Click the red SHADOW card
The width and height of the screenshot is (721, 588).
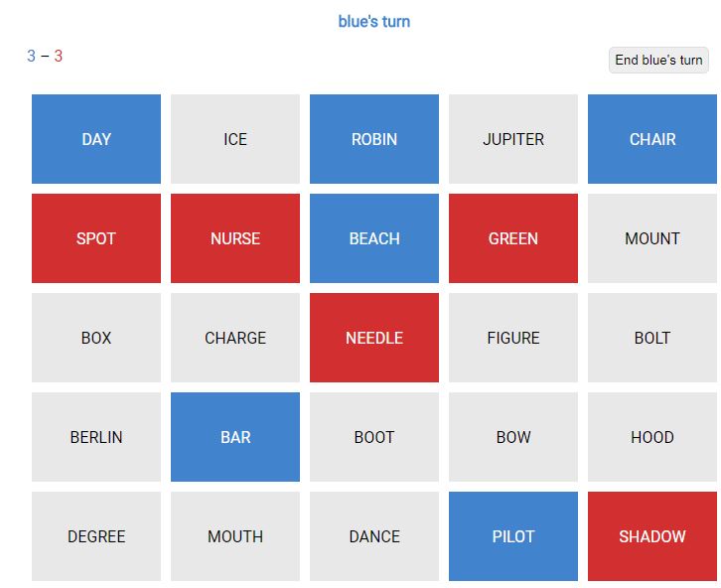[x=652, y=536]
